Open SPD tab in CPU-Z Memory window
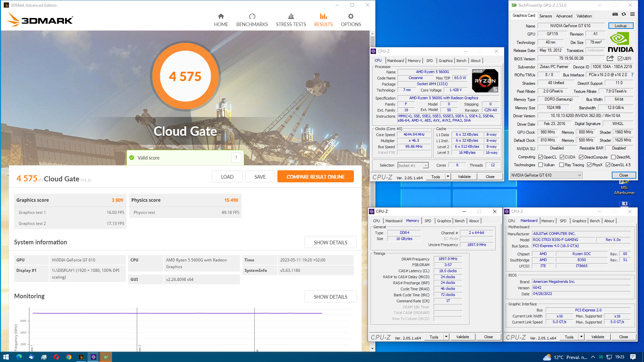Image resolution: width=644 pixels, height=362 pixels. [x=428, y=221]
